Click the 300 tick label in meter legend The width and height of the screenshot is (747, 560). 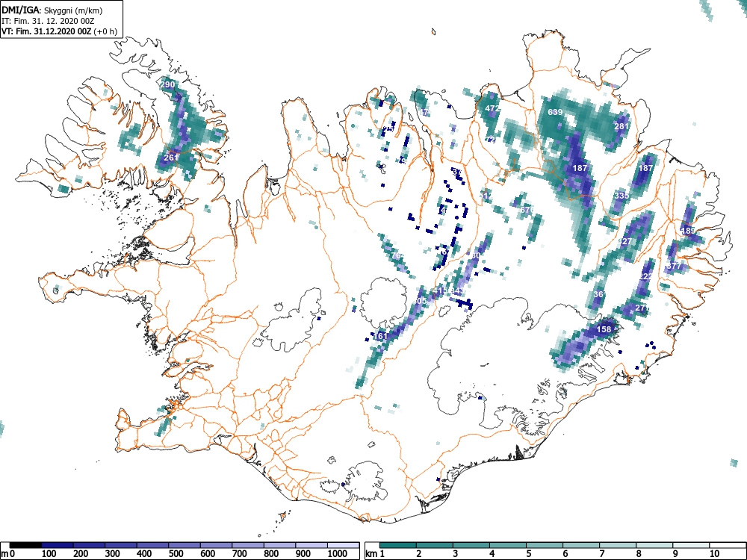pyautogui.click(x=113, y=554)
